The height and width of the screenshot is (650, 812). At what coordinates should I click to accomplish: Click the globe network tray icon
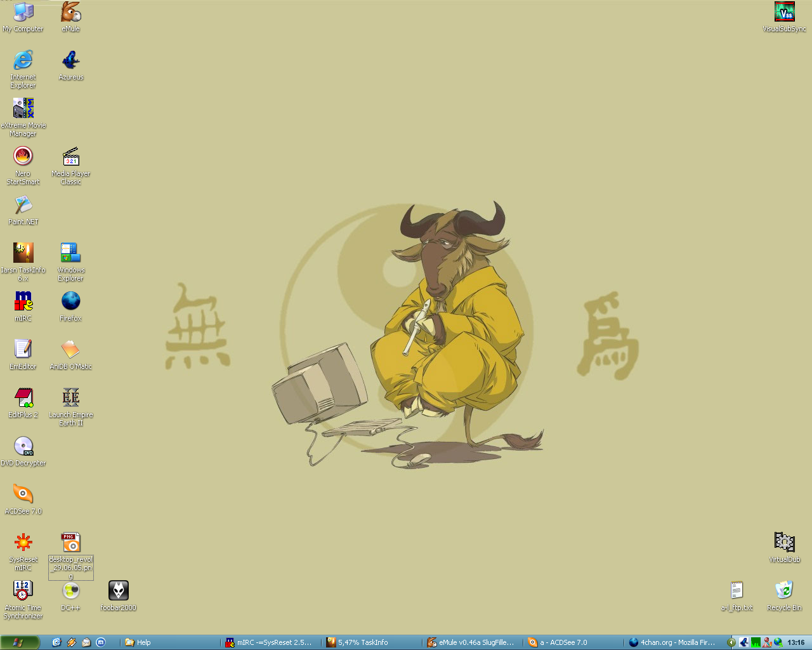pos(778,642)
